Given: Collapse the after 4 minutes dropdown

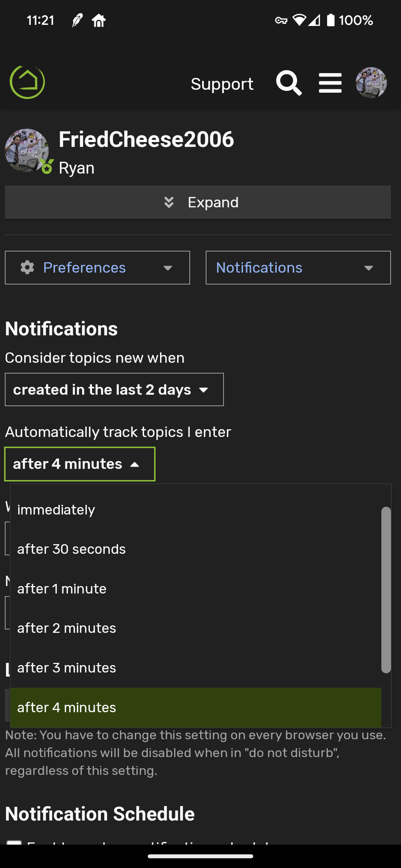Looking at the screenshot, I should [x=79, y=464].
